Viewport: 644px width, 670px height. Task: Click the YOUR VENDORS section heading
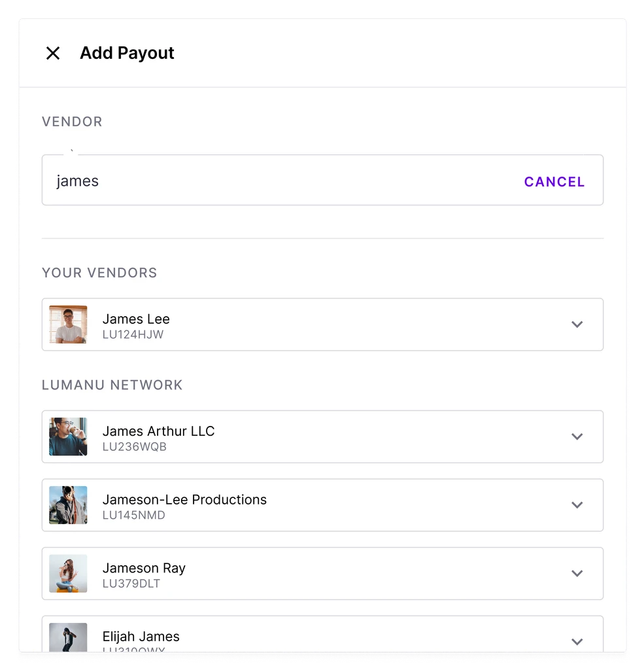point(99,273)
